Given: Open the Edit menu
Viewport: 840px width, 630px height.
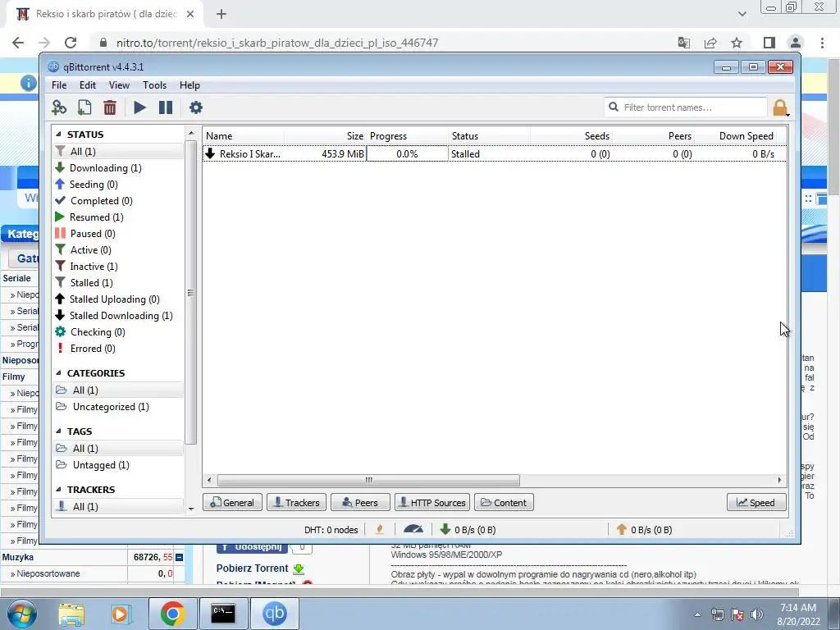Looking at the screenshot, I should coord(87,85).
